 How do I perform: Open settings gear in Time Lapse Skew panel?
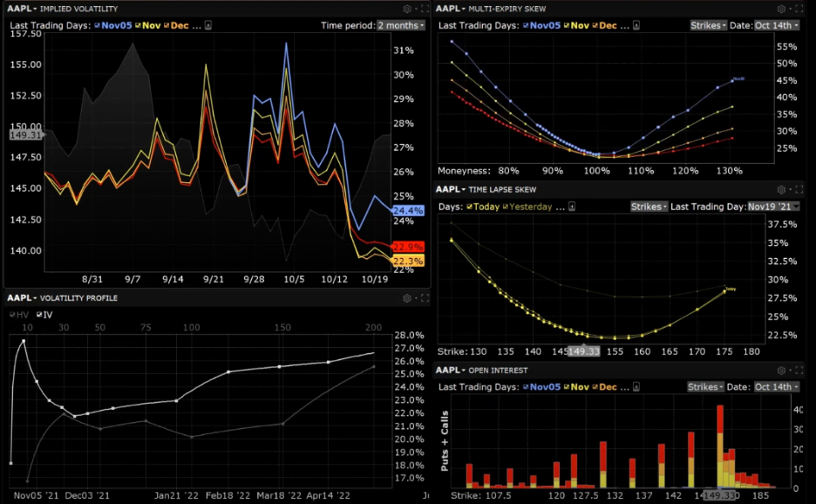point(781,189)
